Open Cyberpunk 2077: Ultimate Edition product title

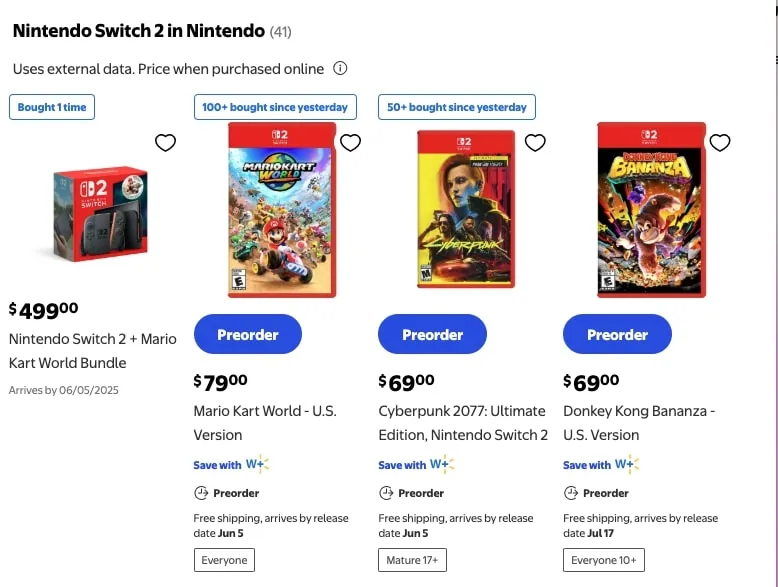tap(463, 423)
